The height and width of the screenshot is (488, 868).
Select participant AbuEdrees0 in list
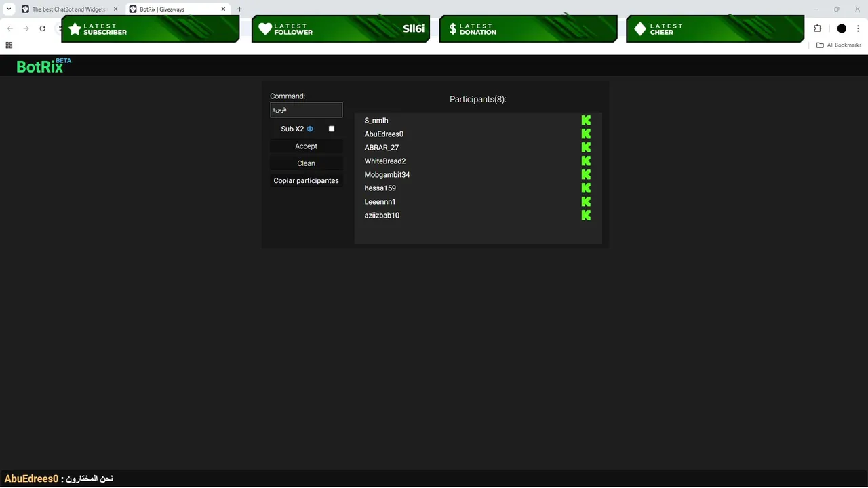pyautogui.click(x=384, y=134)
